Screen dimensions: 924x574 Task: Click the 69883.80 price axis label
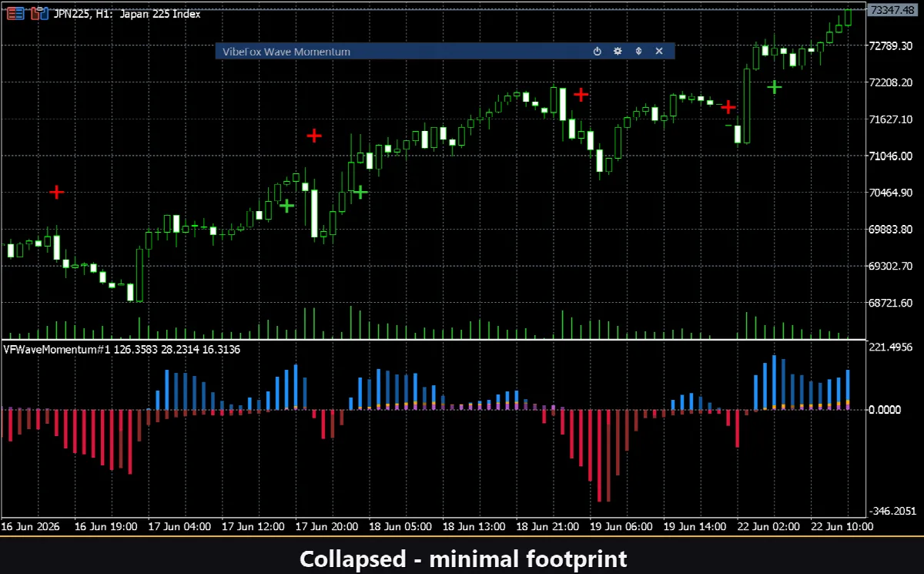pos(891,230)
